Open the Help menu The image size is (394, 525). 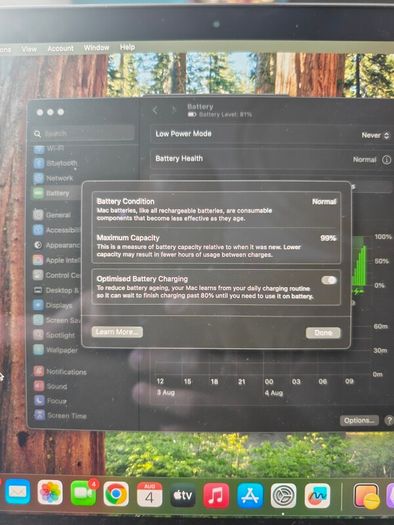coord(127,47)
